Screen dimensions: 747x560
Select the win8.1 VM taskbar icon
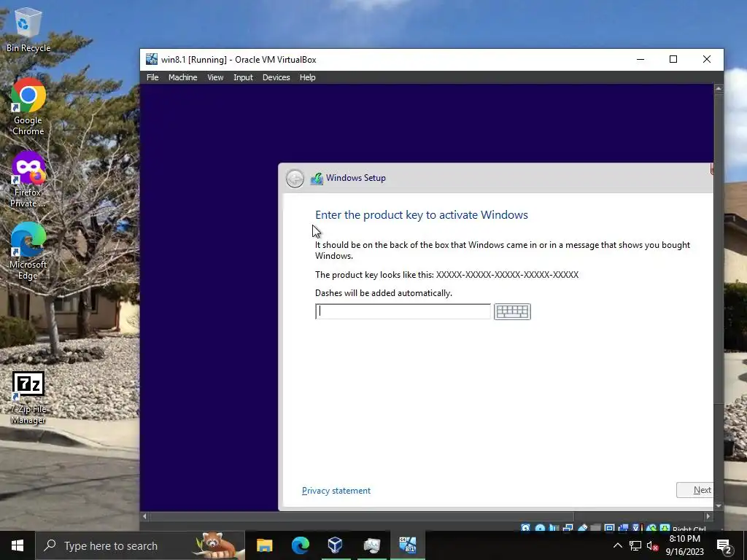(407, 545)
